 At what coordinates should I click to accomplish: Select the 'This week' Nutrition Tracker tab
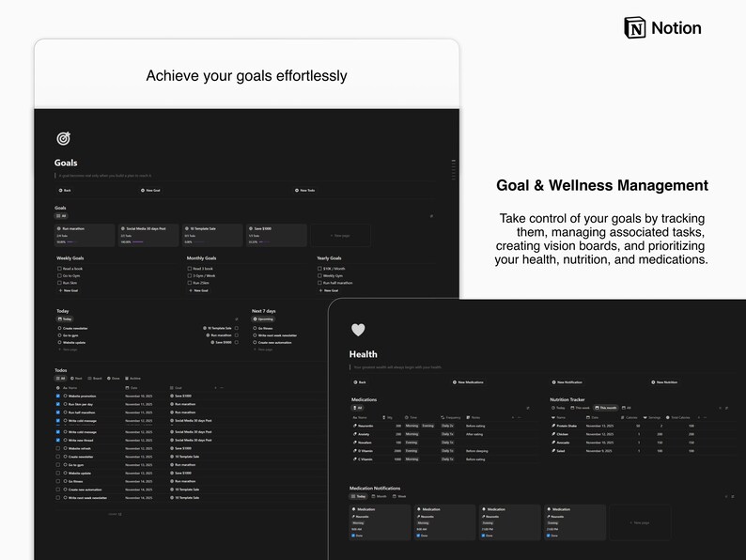(x=580, y=408)
